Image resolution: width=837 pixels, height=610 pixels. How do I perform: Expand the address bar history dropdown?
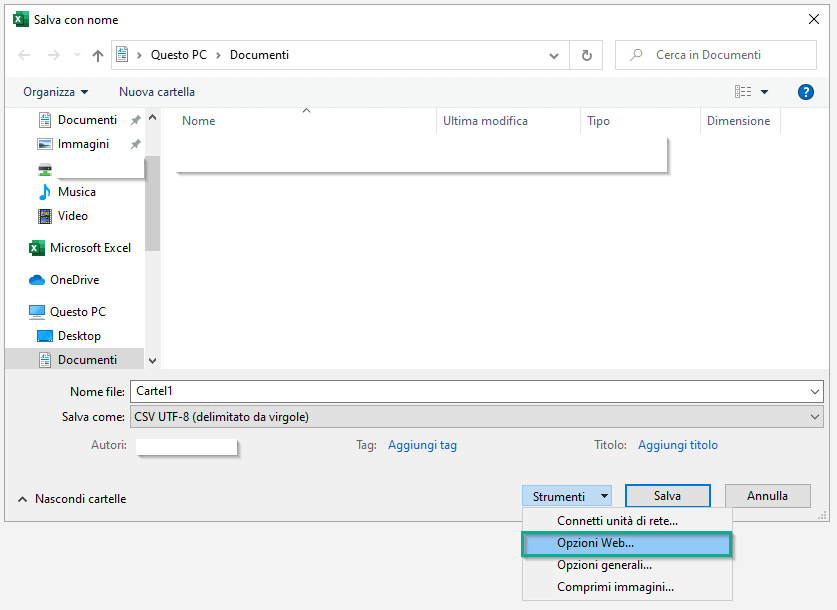pos(553,55)
